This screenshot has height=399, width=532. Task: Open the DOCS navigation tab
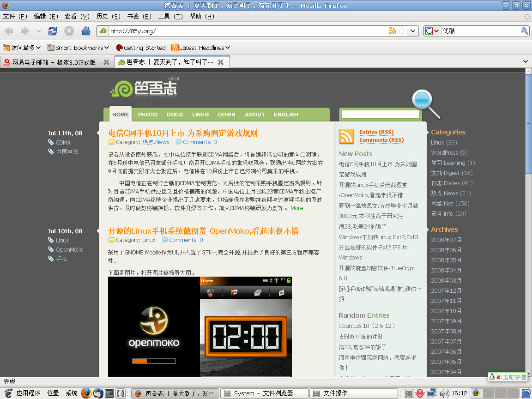click(x=175, y=115)
